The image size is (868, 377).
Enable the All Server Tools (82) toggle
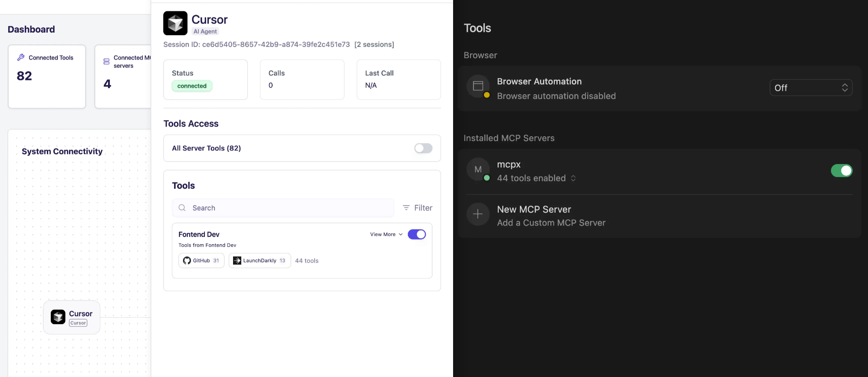(x=423, y=148)
